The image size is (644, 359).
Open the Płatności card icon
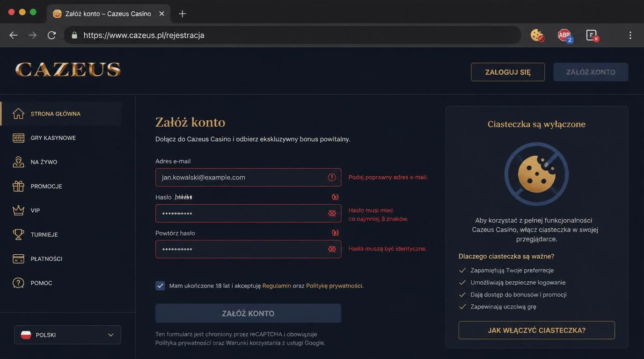click(x=18, y=258)
